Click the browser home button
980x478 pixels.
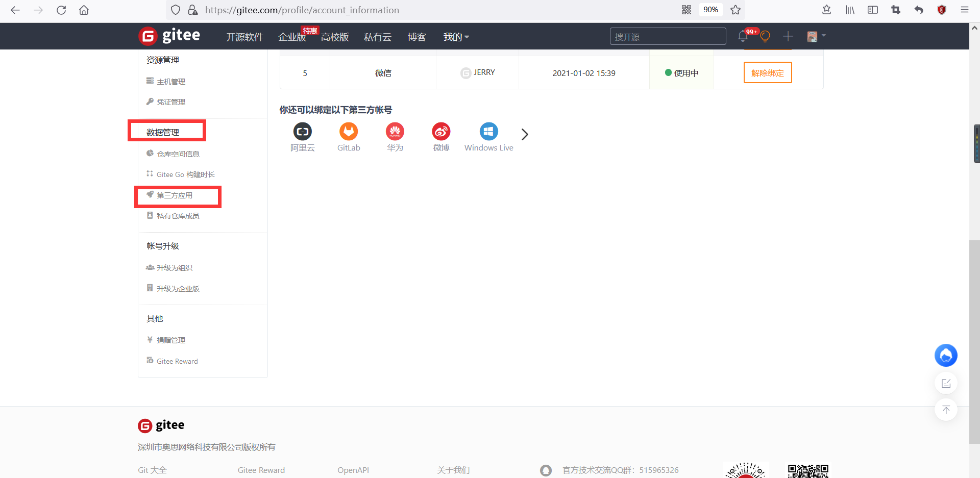point(84,10)
